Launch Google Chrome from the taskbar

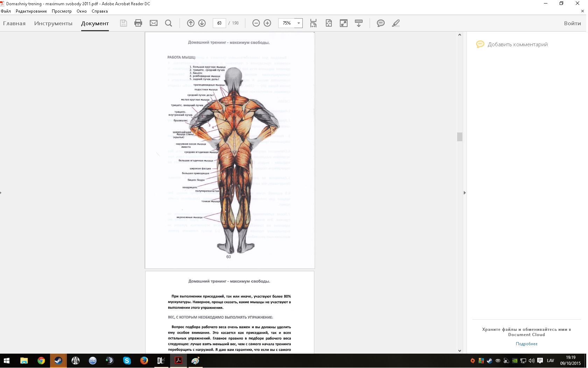click(41, 361)
